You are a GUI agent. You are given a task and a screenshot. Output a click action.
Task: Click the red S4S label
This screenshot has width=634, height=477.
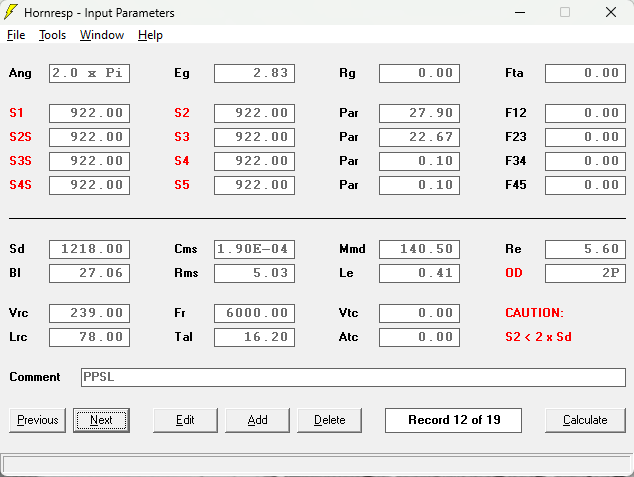coord(20,185)
